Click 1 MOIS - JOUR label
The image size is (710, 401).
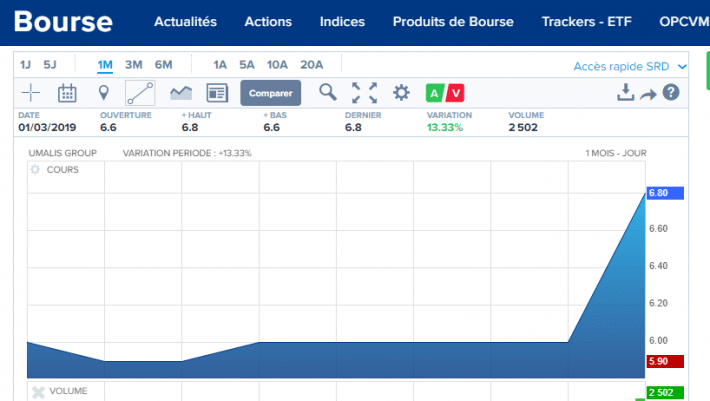point(616,153)
